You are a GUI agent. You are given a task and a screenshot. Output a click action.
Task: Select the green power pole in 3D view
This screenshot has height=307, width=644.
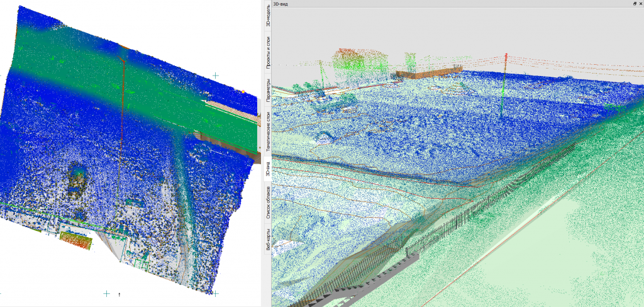pos(502,88)
